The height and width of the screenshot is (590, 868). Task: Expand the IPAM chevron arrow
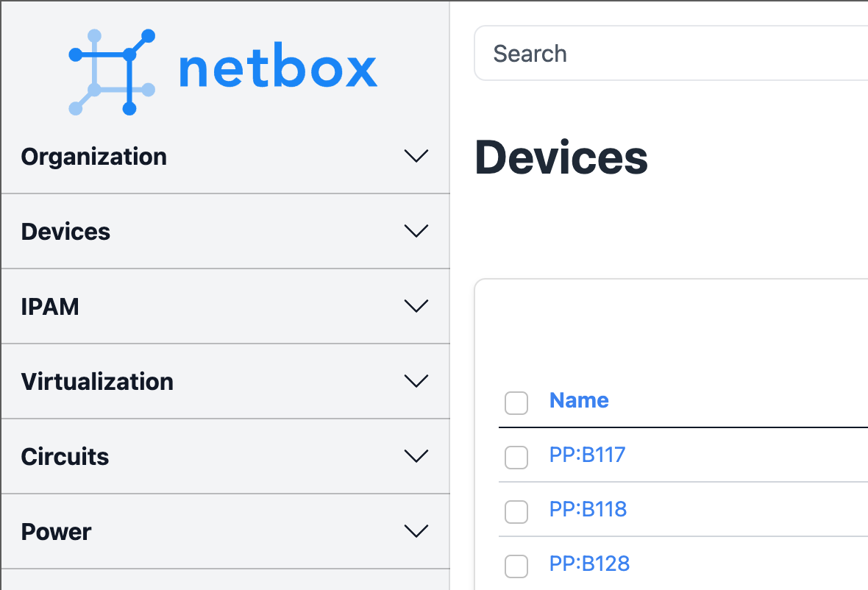coord(416,306)
